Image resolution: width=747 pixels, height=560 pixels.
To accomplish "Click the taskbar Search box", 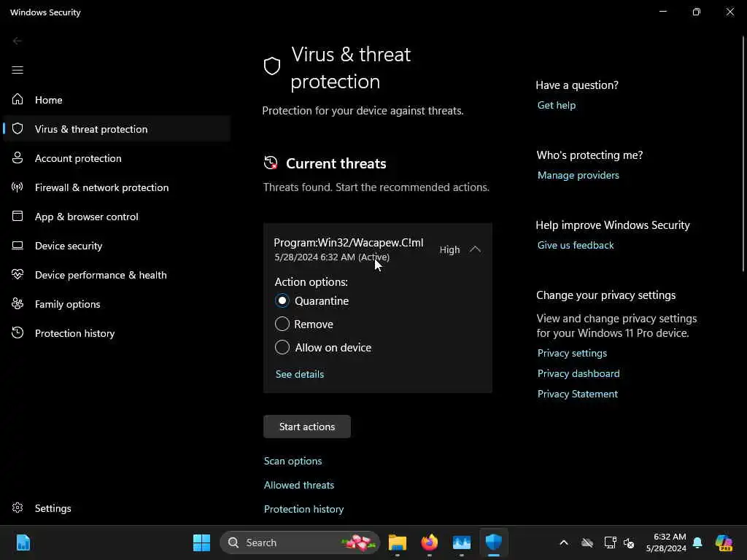I will (x=300, y=542).
